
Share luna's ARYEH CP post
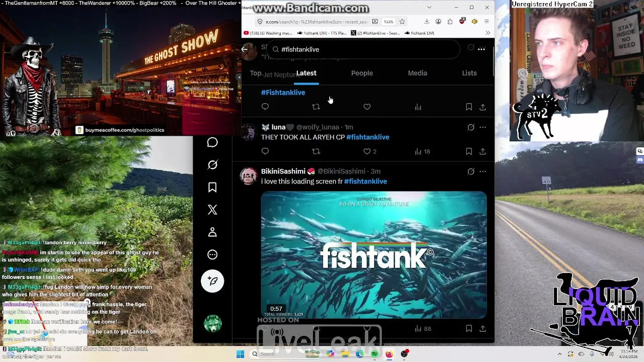click(x=482, y=151)
